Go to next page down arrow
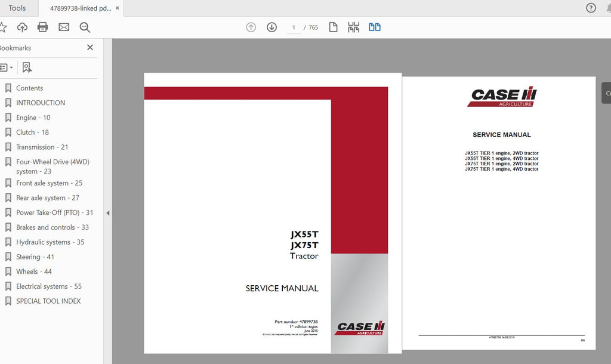The width and height of the screenshot is (611, 364). [x=271, y=27]
